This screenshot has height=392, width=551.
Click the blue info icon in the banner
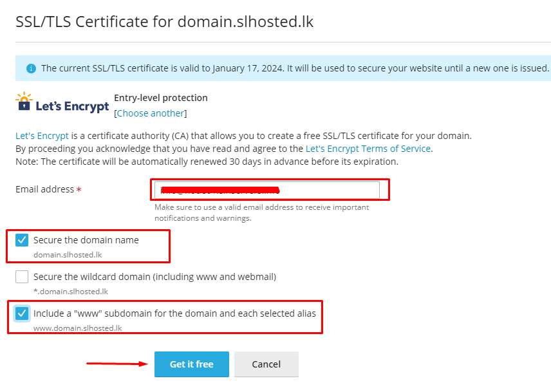point(31,68)
